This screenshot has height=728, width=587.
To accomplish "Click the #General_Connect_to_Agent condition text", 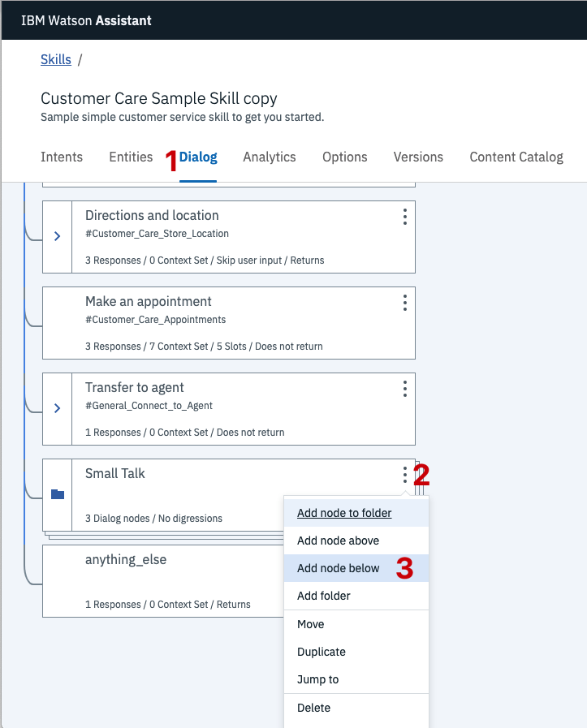I will click(x=149, y=405).
